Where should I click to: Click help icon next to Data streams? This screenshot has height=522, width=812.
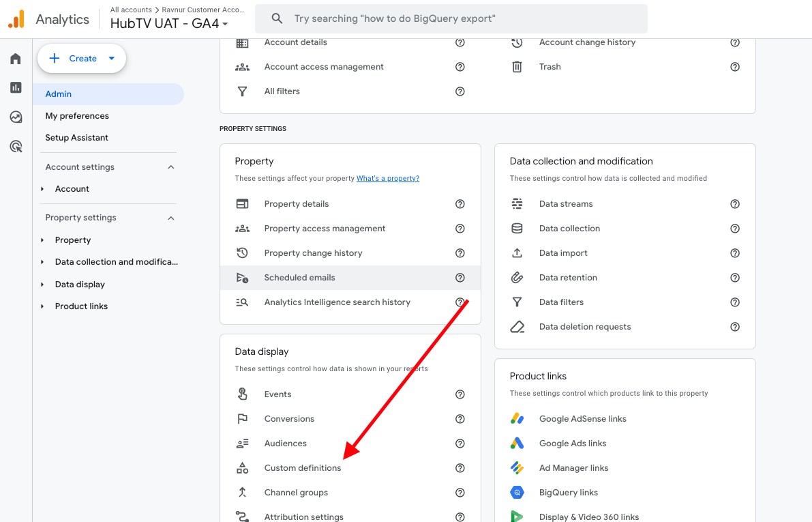735,204
